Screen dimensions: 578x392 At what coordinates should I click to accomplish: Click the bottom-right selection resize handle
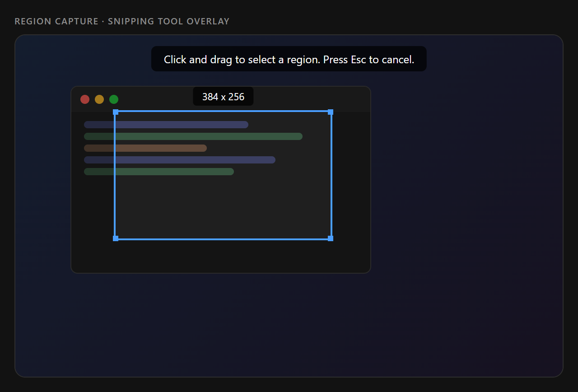coord(331,238)
